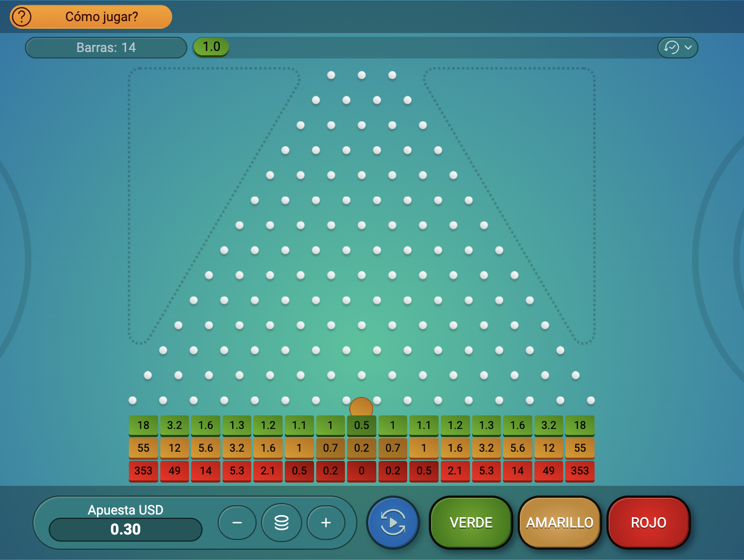
Task: Click the leftmost yellow 55 multiplier
Action: pos(143,448)
